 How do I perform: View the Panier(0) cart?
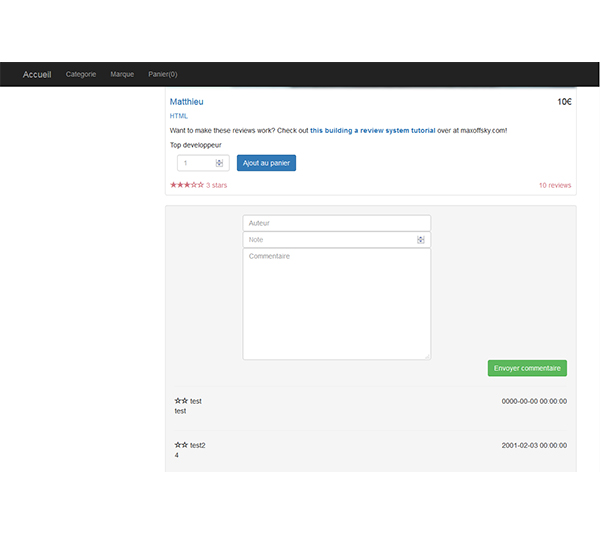[163, 74]
